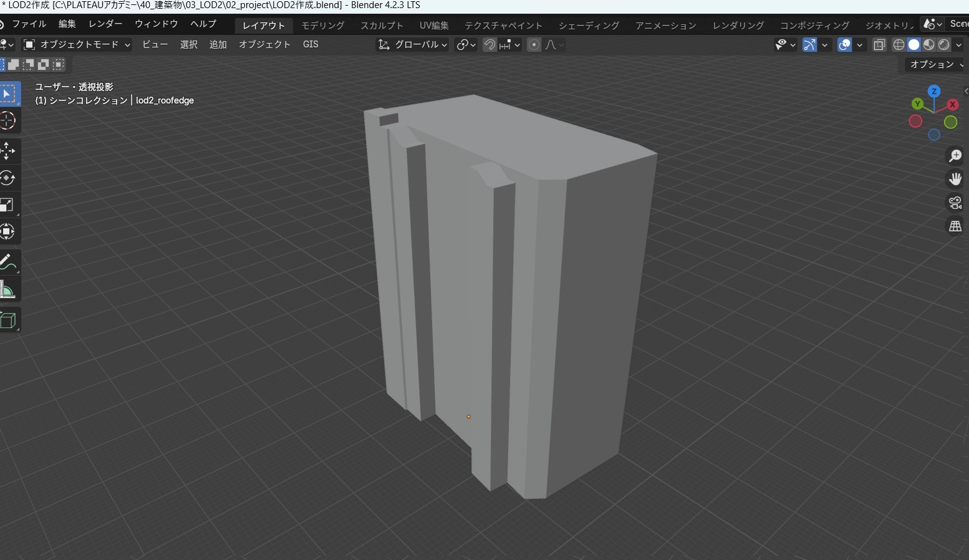969x560 pixels.
Task: Select rendered viewport shading
Action: coord(943,44)
